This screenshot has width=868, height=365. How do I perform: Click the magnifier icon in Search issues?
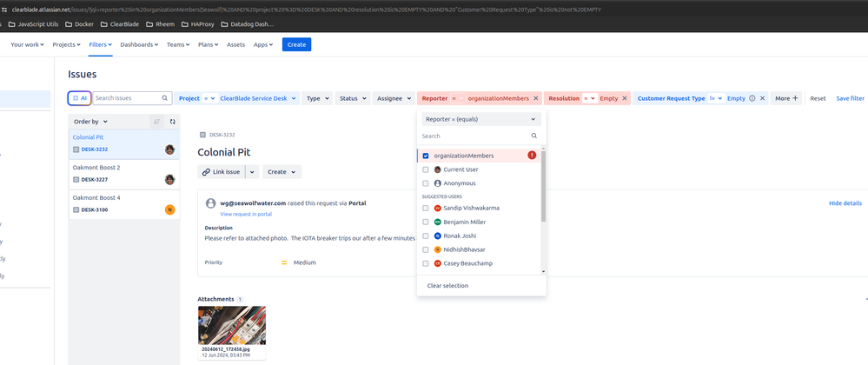[x=164, y=98]
